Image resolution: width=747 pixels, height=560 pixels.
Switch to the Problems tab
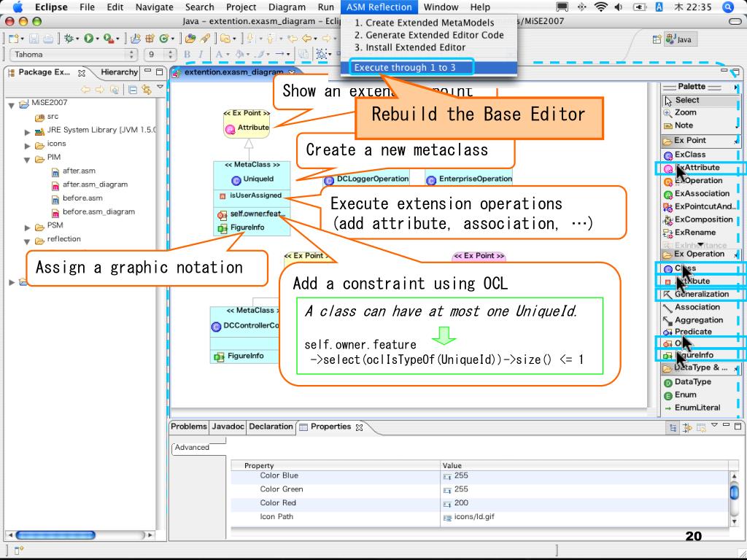click(189, 426)
